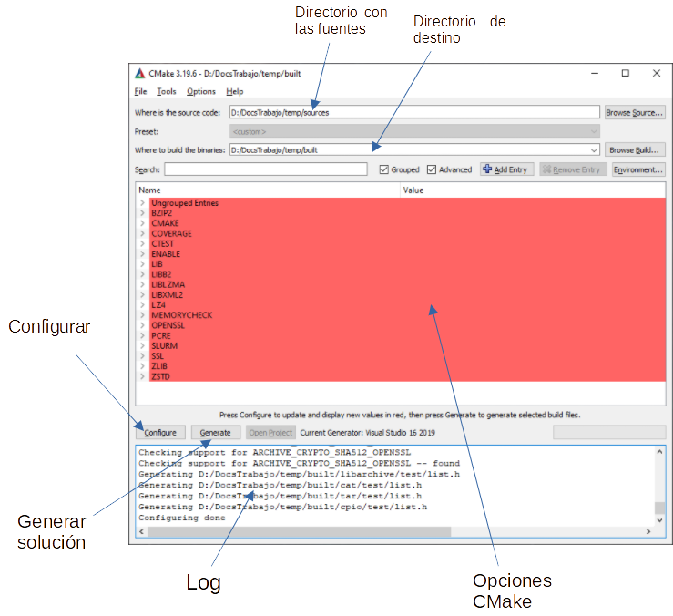Expand the CTEST group

142,243
